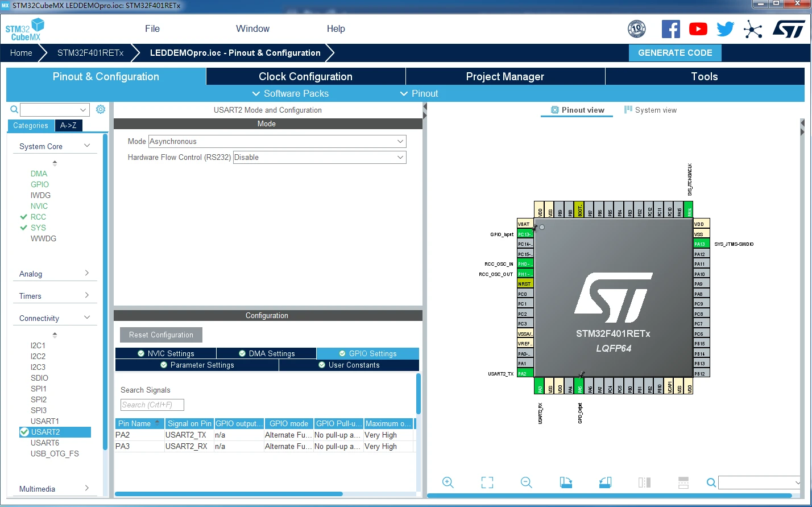
Task: Click the ST logo in header
Action: [789, 29]
